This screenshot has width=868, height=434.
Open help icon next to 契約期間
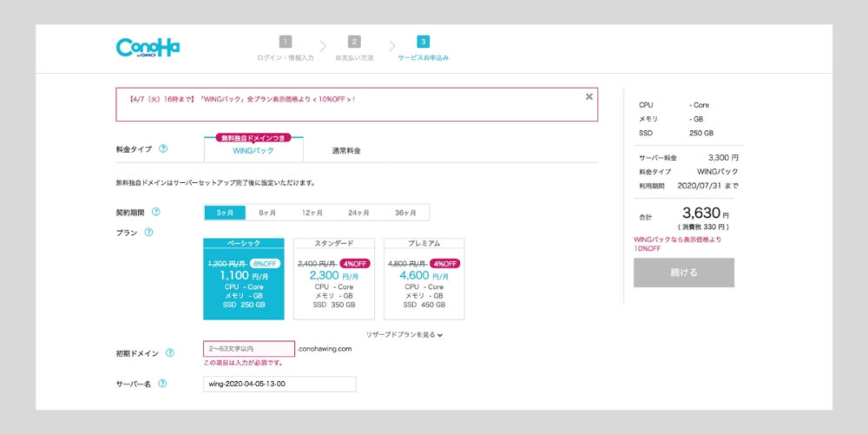tap(156, 212)
